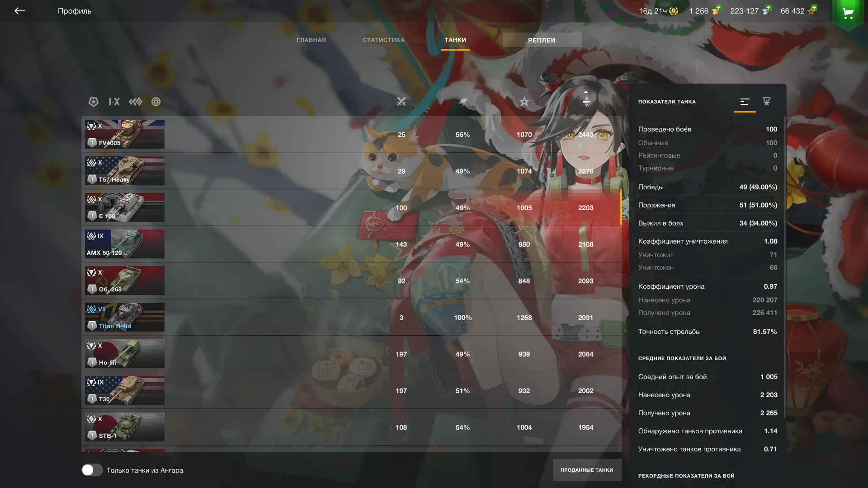Viewport: 868px width, 488px height.
Task: Sort tanks by battles crossed-swords icon
Action: point(401,102)
